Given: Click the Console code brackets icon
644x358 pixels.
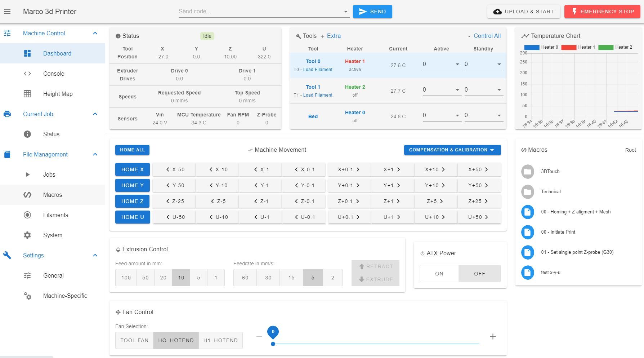Looking at the screenshot, I should [x=27, y=74].
